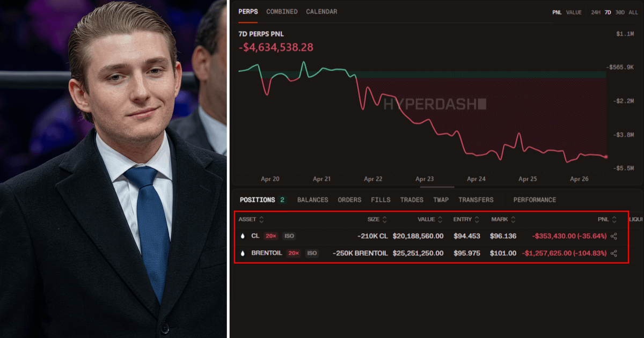The image size is (644, 338).
Task: Click the photo of the man
Action: point(113,169)
